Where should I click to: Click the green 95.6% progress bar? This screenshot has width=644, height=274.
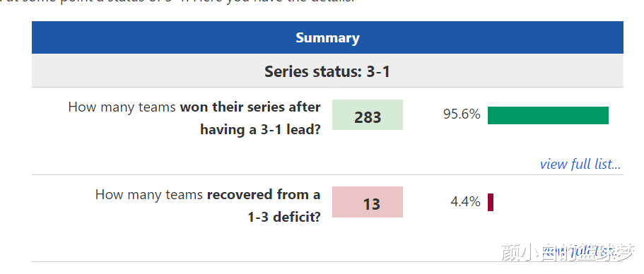[548, 115]
